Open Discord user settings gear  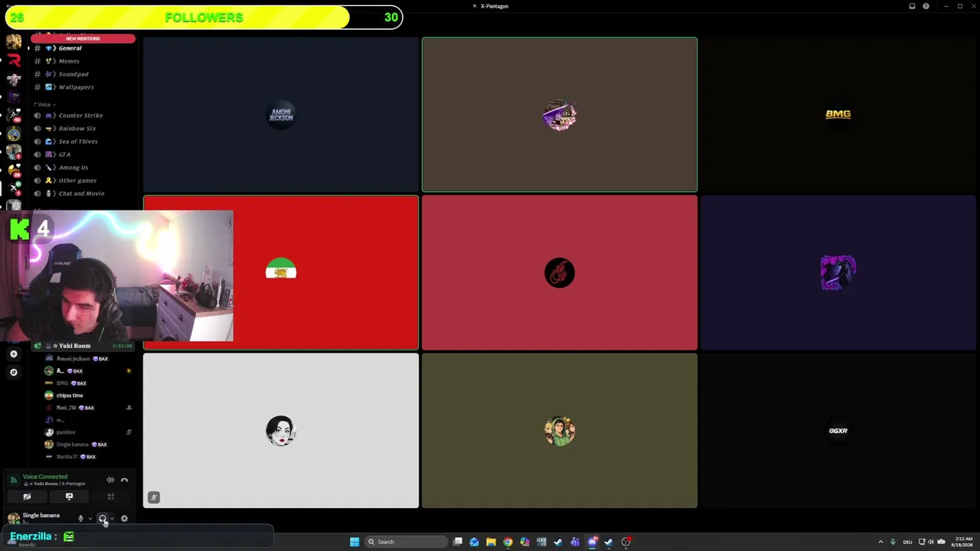124,518
